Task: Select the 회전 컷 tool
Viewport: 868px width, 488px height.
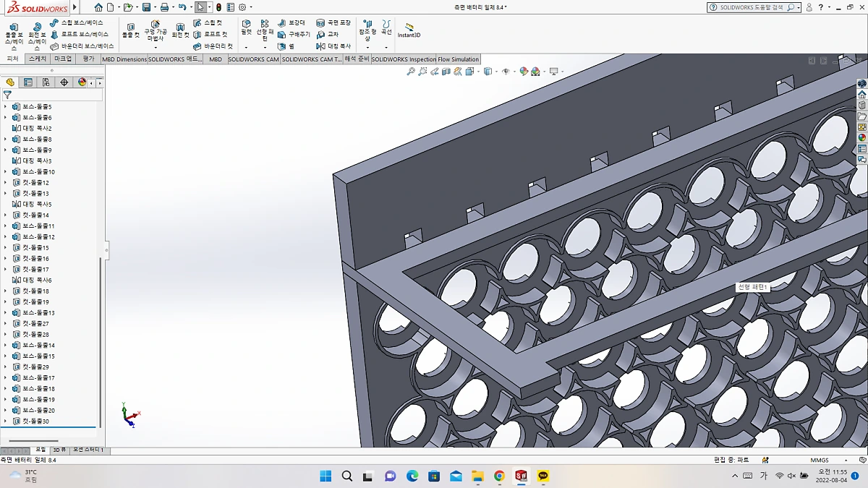Action: coord(180,30)
